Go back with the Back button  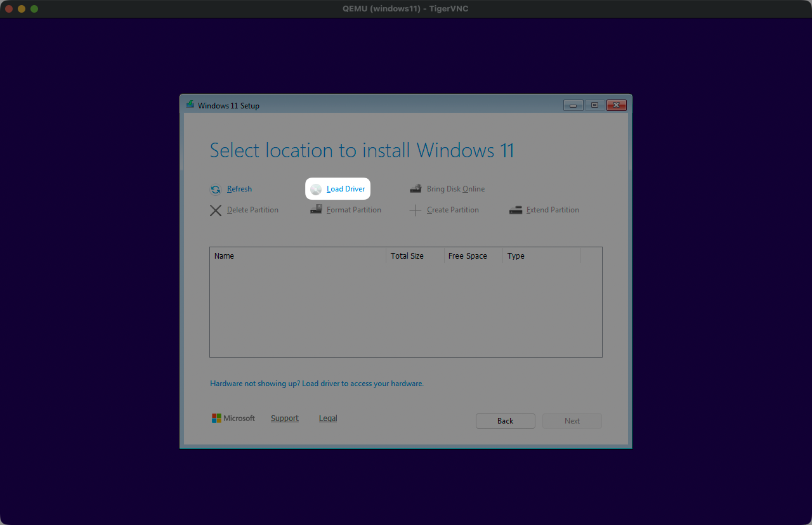pyautogui.click(x=506, y=421)
